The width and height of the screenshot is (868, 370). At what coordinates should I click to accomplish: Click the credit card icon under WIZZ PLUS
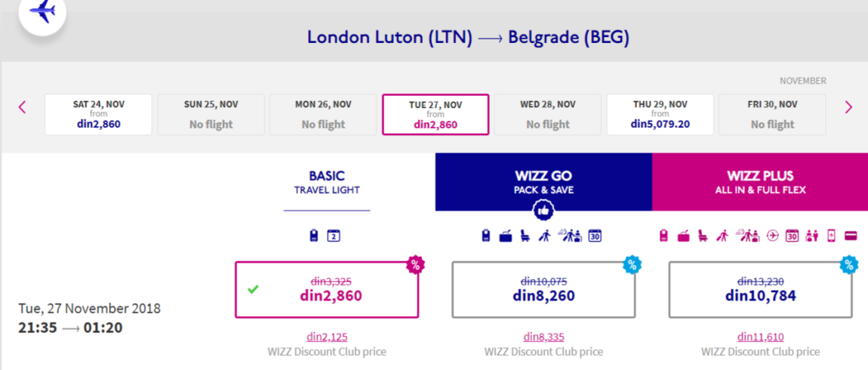tap(851, 236)
